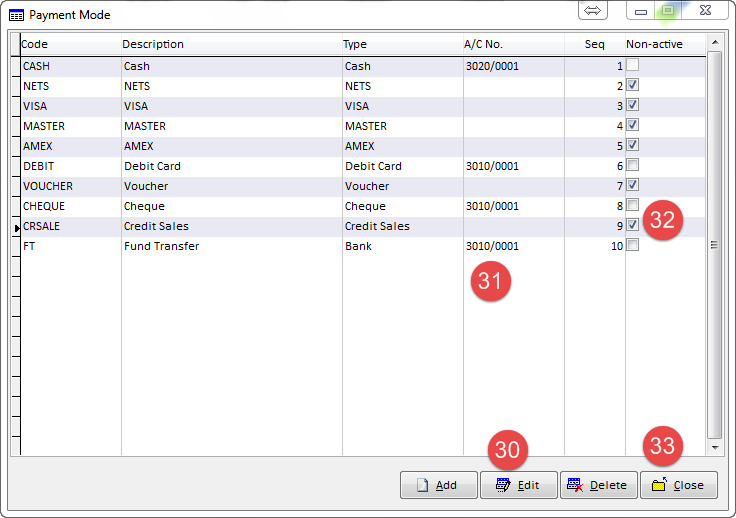Toggle Non-active checkbox for CASH row

(x=633, y=65)
